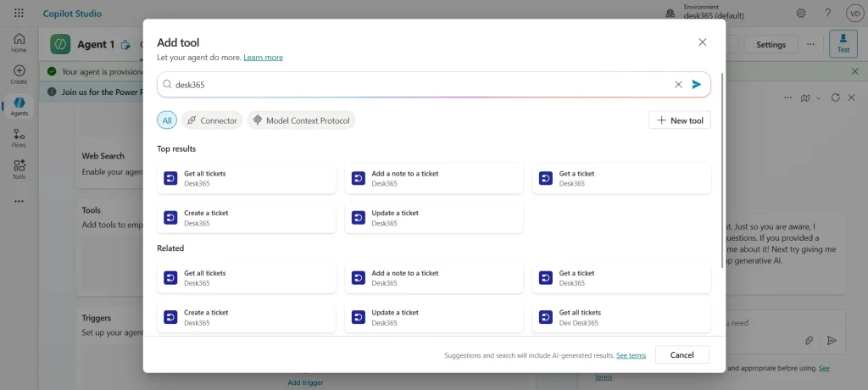Open the app launcher waffle icon

pyautogui.click(x=19, y=14)
